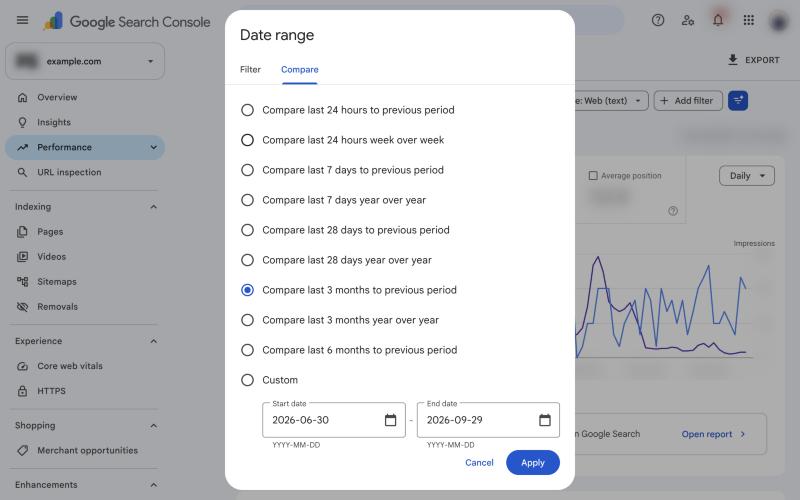Click the Overview home icon
800x500 pixels.
click(22, 97)
